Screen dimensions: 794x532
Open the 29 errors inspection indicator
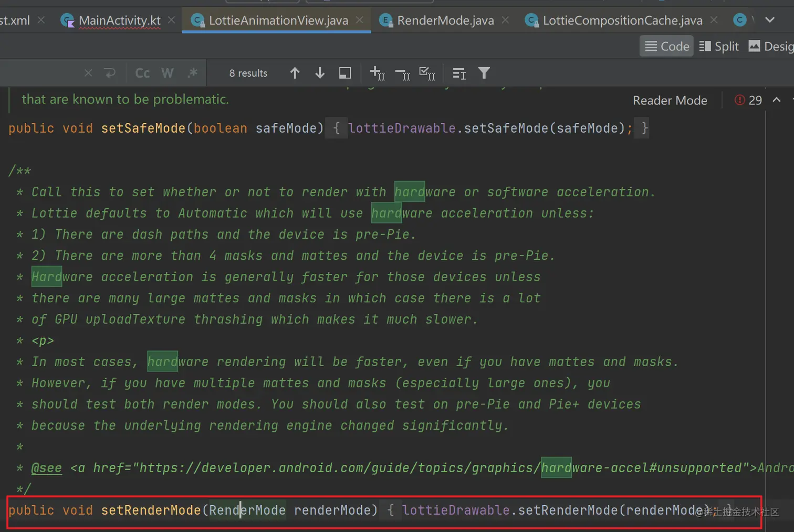[748, 100]
